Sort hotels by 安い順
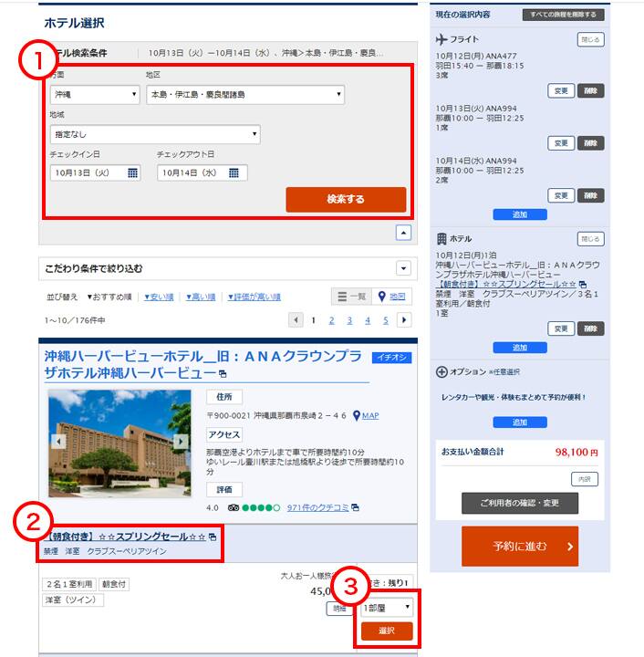 pyautogui.click(x=159, y=297)
